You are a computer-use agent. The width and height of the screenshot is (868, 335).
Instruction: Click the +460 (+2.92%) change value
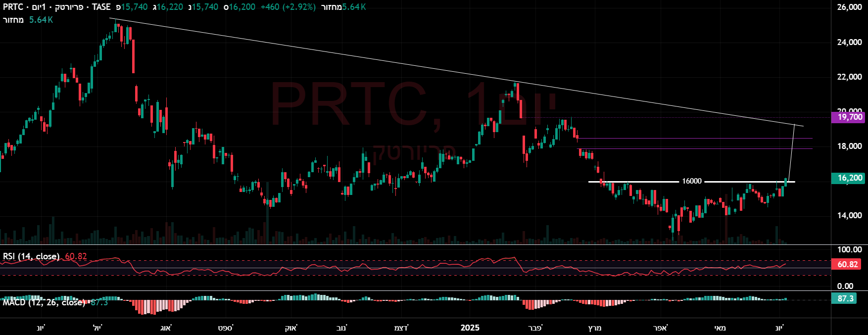288,7
